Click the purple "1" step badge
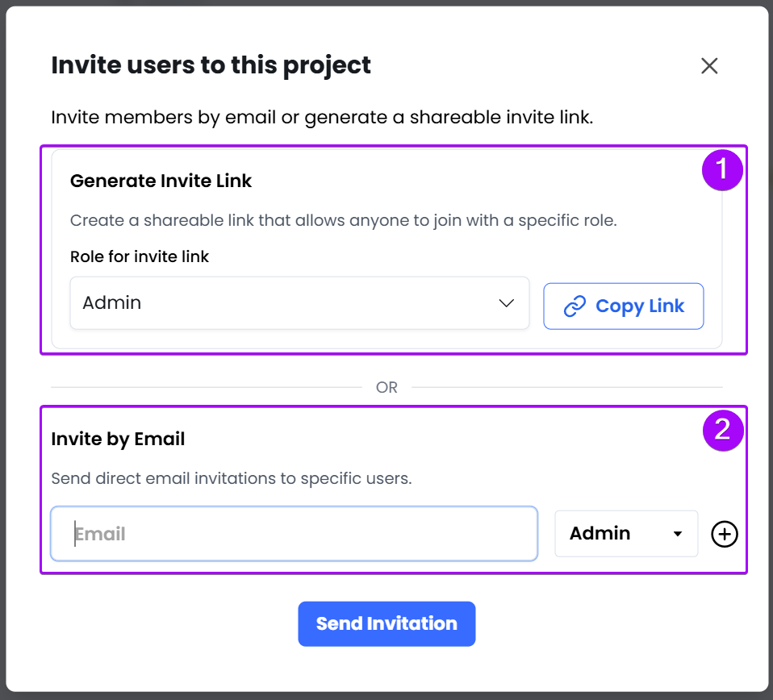773x700 pixels. click(x=723, y=170)
